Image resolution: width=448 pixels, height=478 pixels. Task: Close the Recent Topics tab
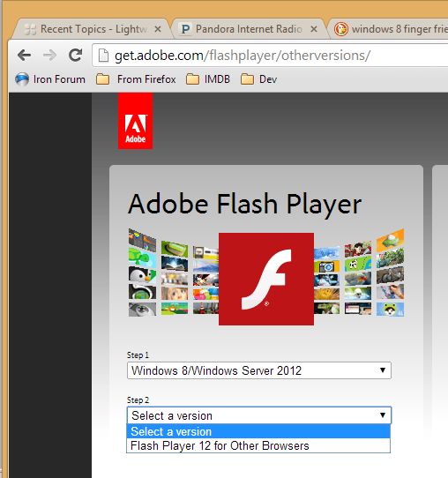click(158, 29)
